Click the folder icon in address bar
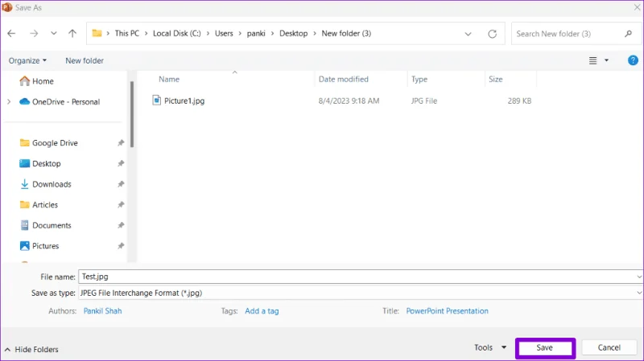 point(97,33)
